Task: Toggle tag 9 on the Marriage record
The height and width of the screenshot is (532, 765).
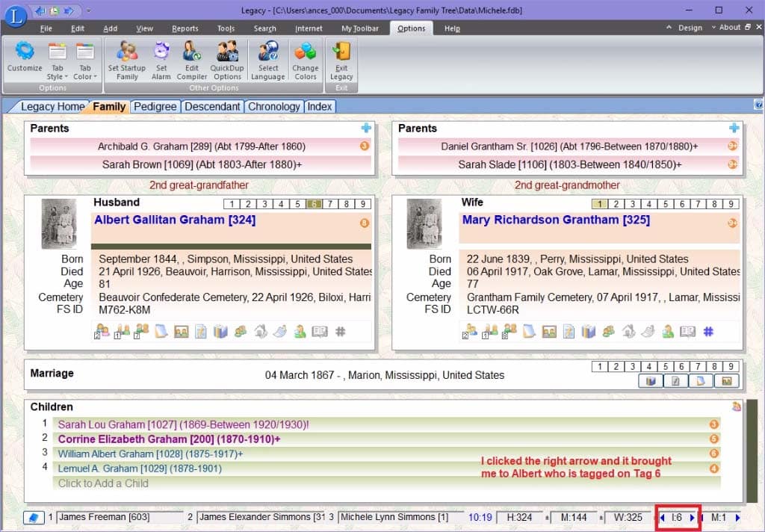Action: [x=731, y=367]
